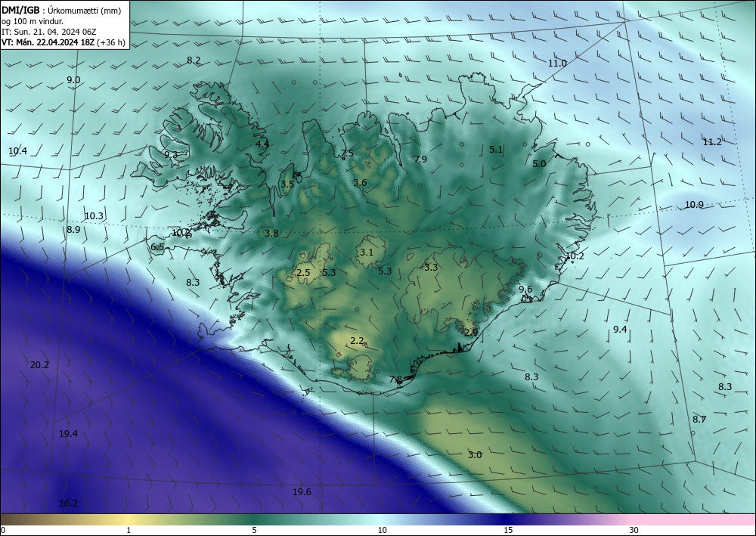Click the 2.2 value label
This screenshot has height=536, width=756.
tap(357, 341)
